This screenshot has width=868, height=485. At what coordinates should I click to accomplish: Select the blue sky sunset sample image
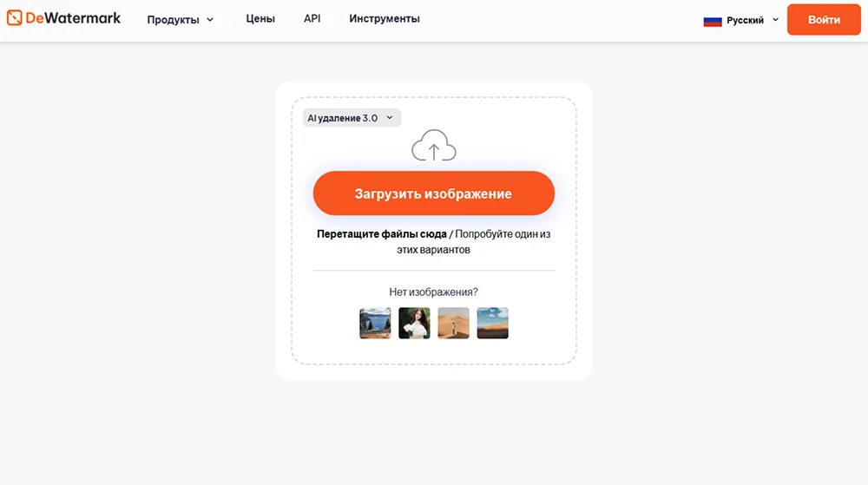tap(492, 323)
